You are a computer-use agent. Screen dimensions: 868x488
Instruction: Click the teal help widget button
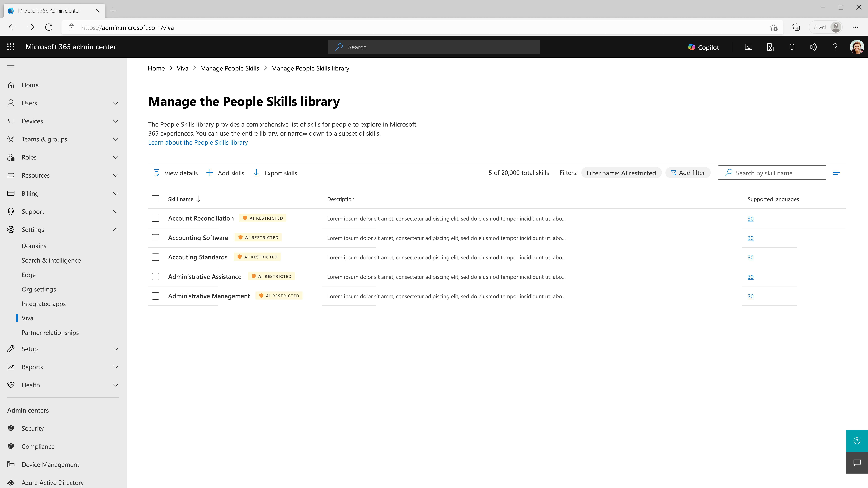(857, 441)
